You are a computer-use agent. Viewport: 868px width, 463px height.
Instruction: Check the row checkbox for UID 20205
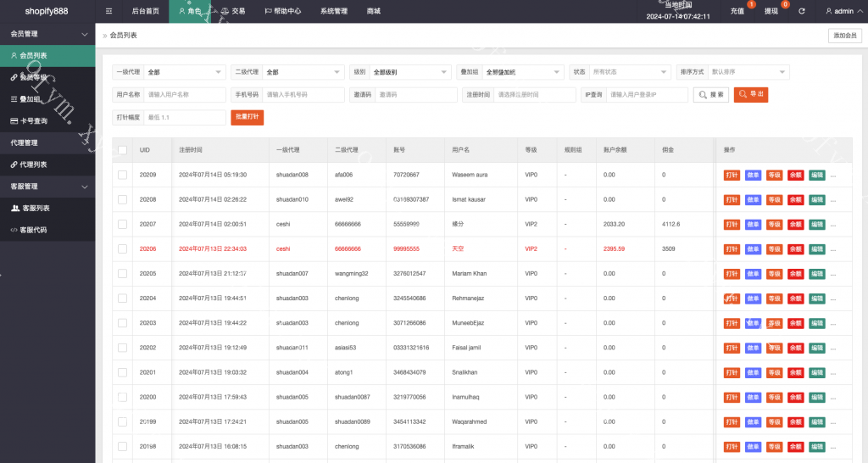pyautogui.click(x=122, y=274)
